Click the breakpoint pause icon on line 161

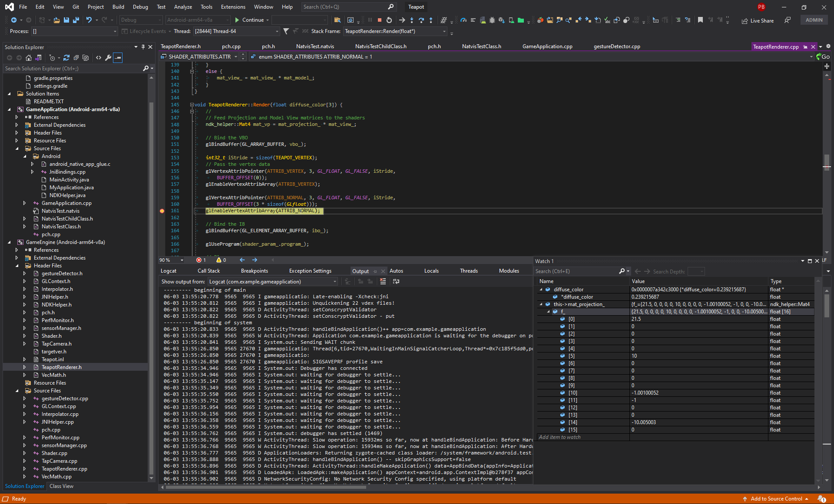click(162, 211)
